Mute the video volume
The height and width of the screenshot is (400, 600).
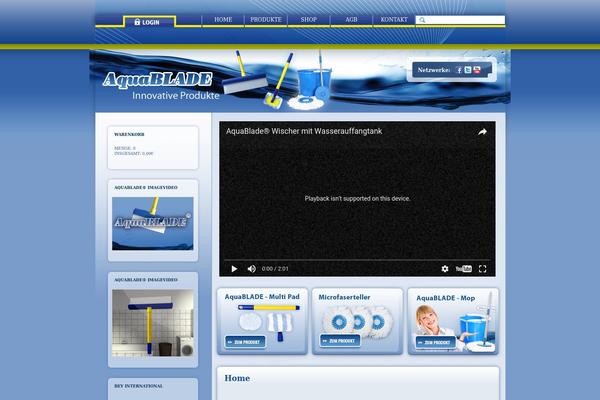point(251,269)
